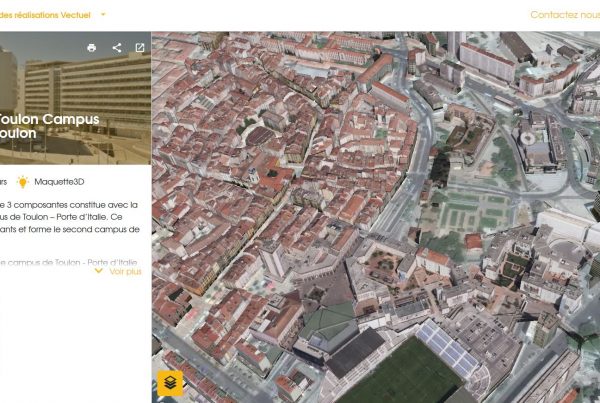Click the Maquette3D category label

pyautogui.click(x=59, y=182)
